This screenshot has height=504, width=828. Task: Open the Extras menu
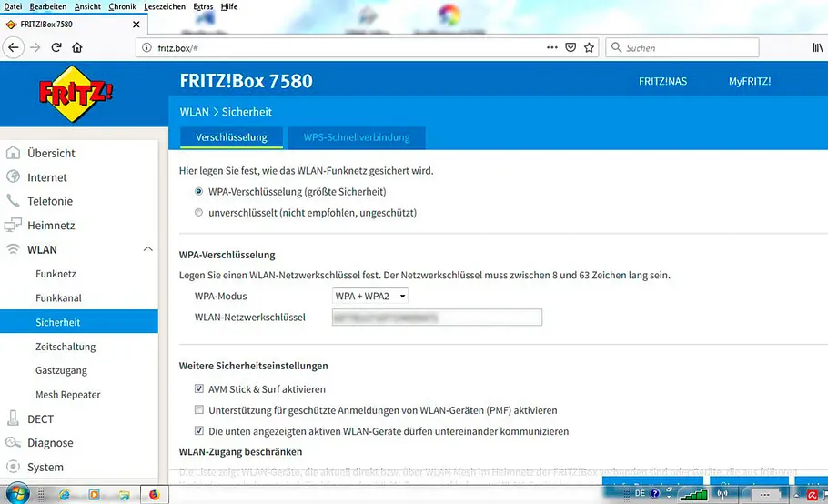203,7
